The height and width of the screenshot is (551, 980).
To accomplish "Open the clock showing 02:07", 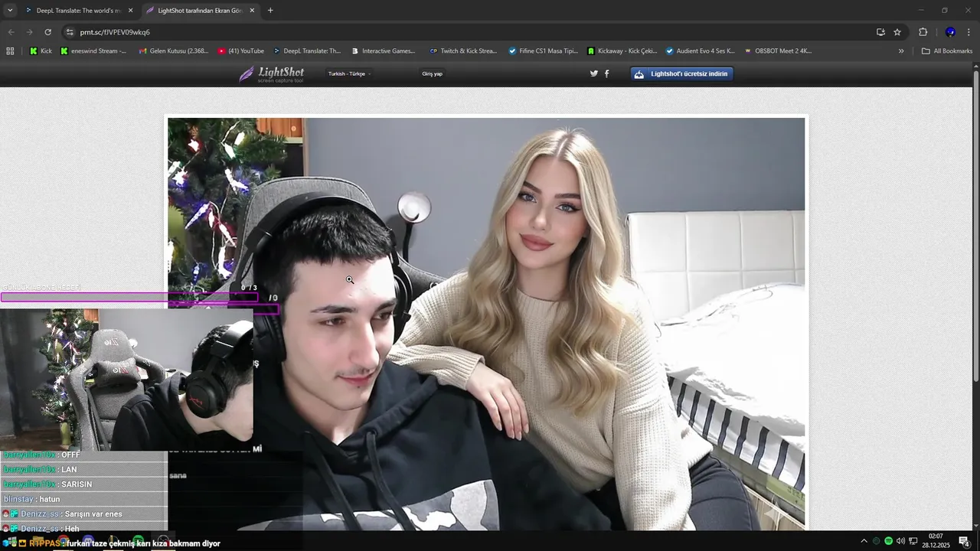I will tap(936, 541).
